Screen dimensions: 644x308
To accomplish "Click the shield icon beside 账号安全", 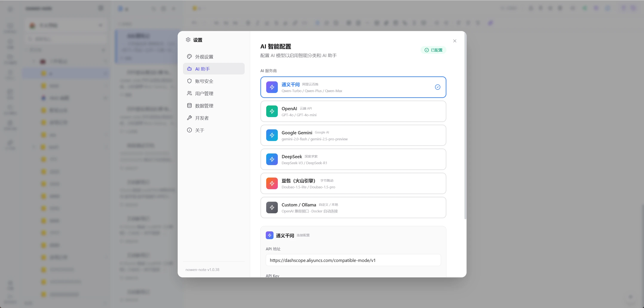I will (189, 81).
